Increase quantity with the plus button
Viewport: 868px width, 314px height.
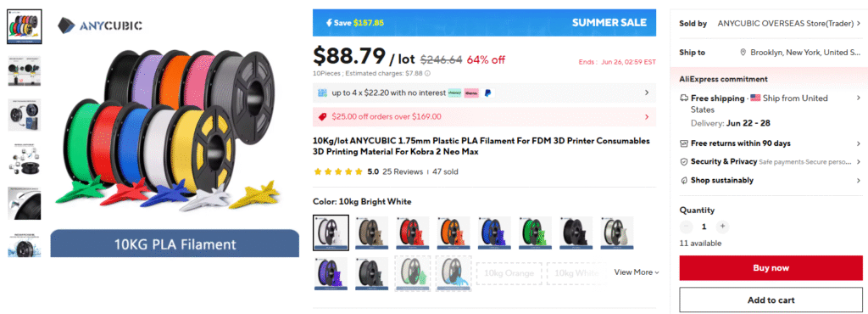click(722, 227)
